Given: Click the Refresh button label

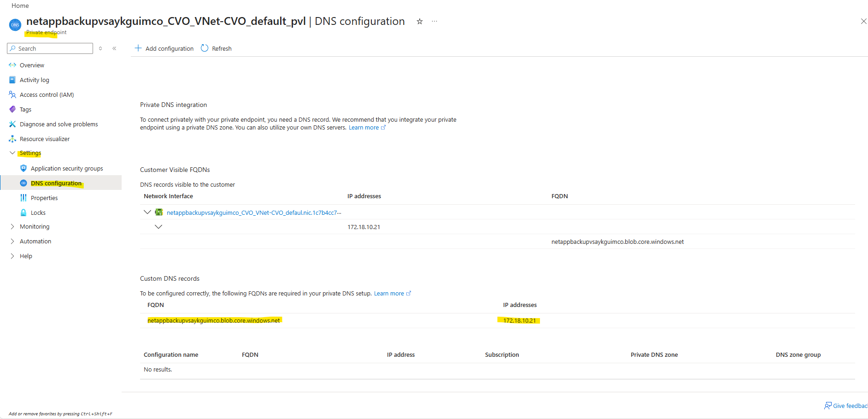Looking at the screenshot, I should [x=222, y=48].
